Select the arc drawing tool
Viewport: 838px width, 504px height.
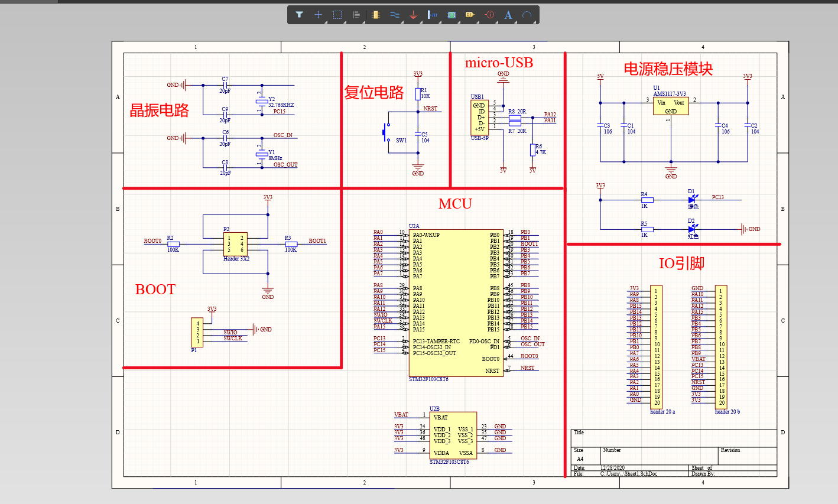tap(527, 15)
